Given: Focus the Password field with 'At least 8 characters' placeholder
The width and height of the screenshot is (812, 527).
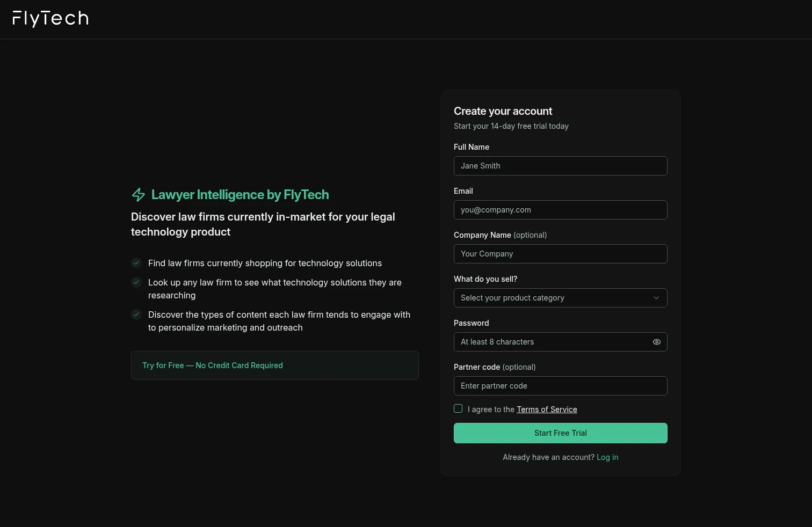Looking at the screenshot, I should click(560, 342).
